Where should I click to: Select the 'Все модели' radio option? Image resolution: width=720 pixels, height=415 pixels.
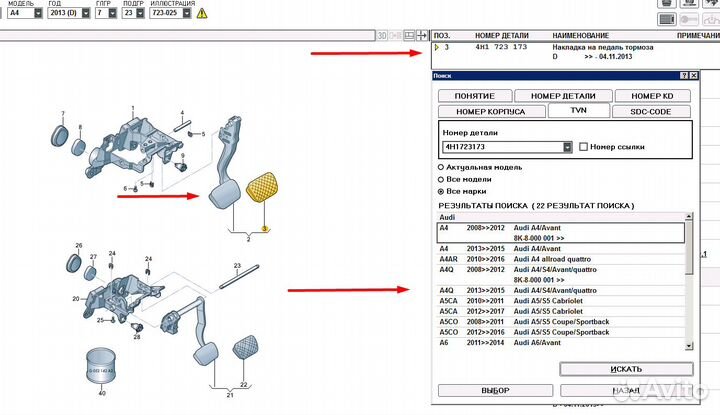coord(442,178)
